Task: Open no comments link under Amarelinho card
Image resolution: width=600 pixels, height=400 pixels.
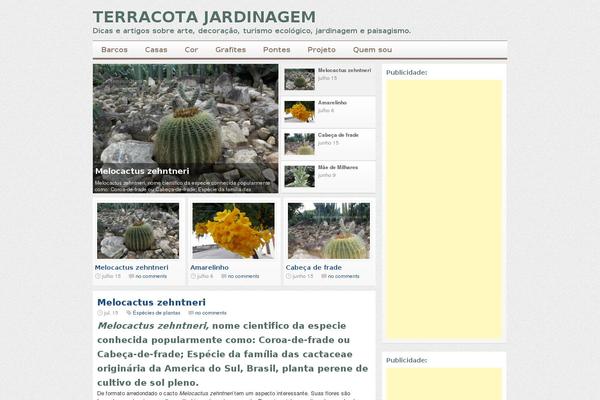Action: [x=243, y=276]
